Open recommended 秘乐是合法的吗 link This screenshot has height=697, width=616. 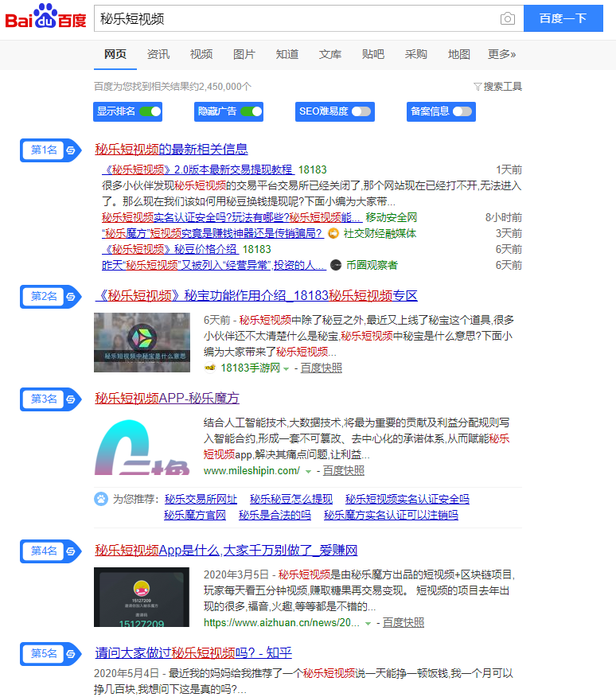(275, 516)
